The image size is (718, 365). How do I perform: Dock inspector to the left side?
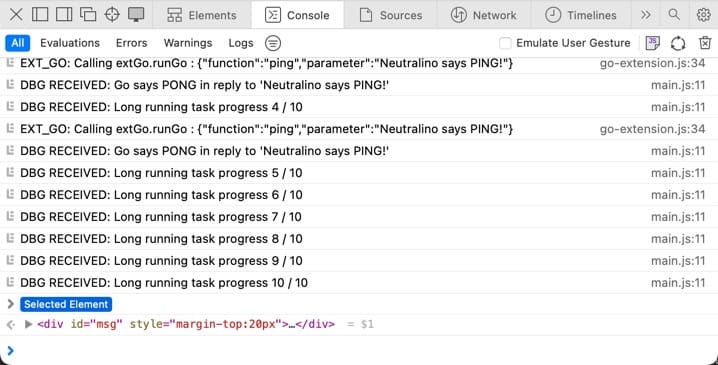40,15
